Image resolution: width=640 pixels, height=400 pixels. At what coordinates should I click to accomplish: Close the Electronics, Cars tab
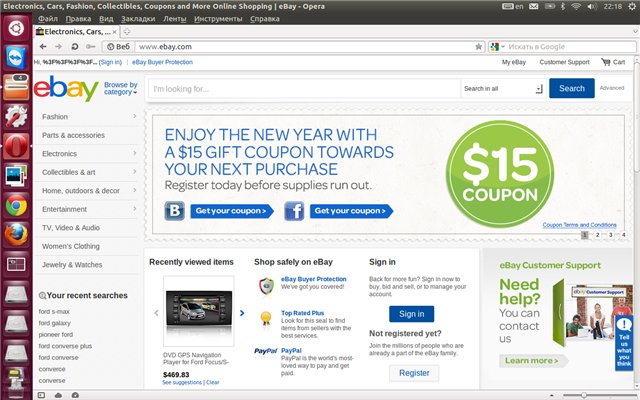point(115,31)
